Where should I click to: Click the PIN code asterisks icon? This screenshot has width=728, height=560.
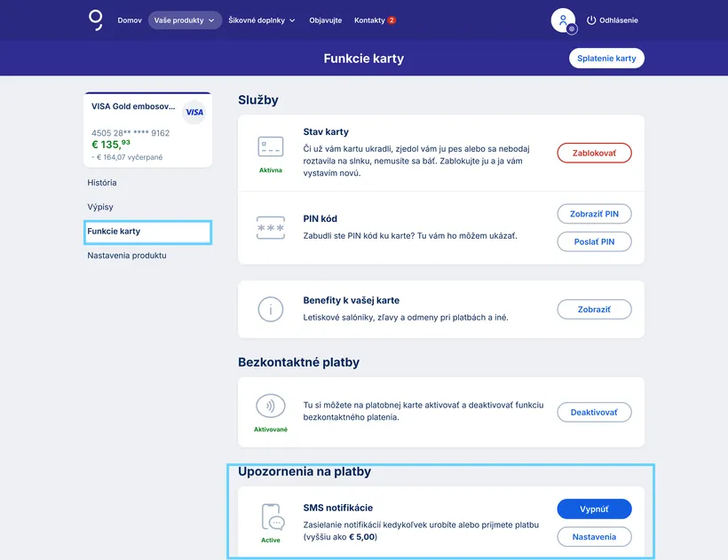(271, 228)
